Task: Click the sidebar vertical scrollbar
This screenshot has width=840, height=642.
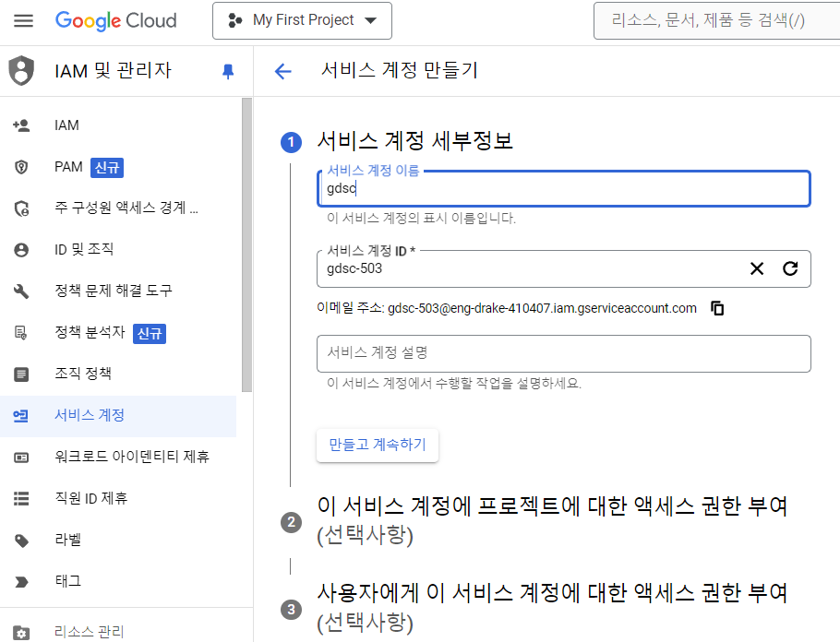Action: 246,245
